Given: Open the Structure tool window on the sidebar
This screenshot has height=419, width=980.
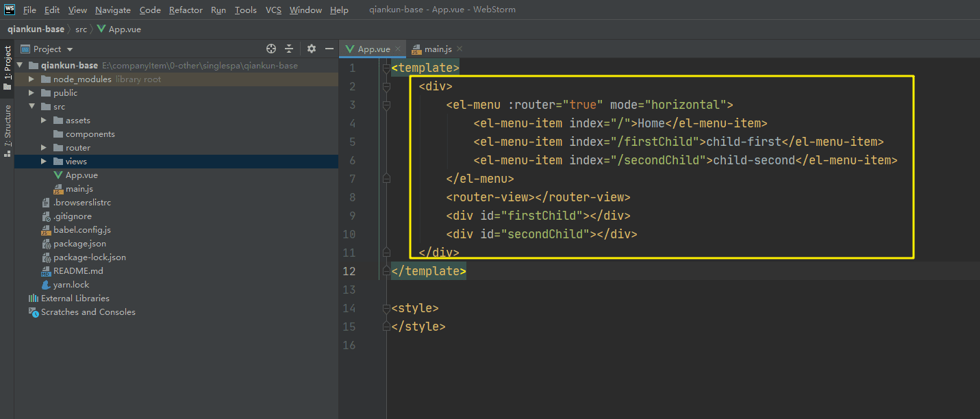Looking at the screenshot, I should [x=8, y=131].
